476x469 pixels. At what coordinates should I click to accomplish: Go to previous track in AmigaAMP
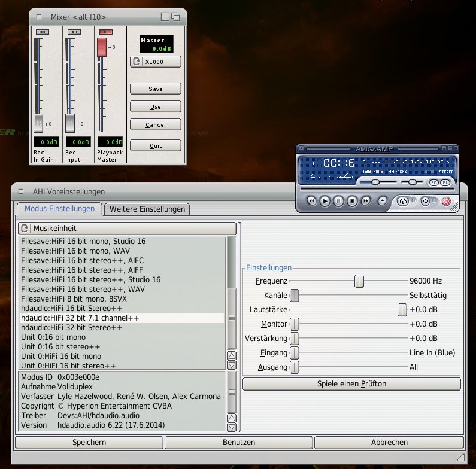click(311, 202)
